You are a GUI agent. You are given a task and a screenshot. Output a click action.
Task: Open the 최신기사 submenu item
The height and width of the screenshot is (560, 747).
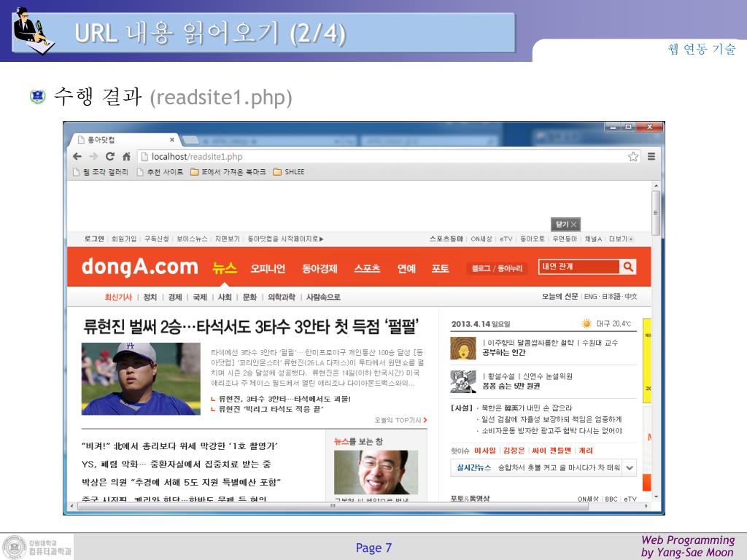[x=118, y=297]
